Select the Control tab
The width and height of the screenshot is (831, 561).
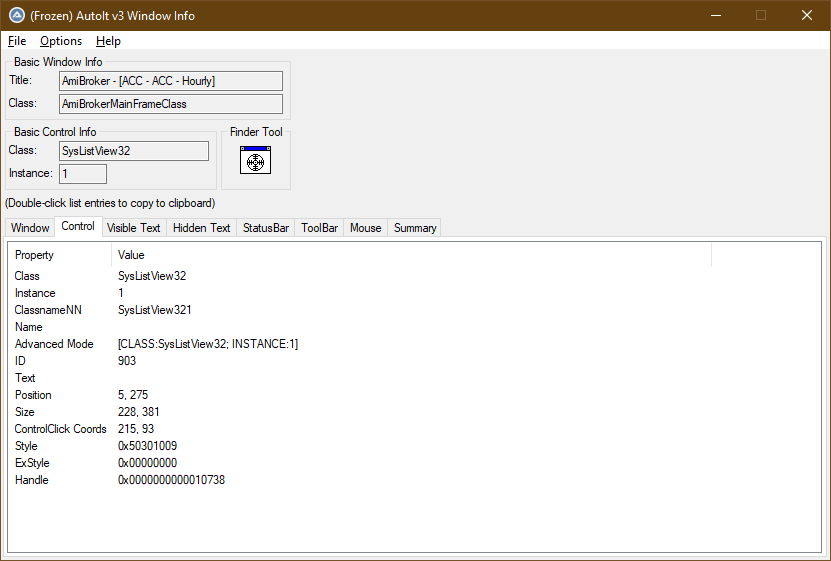(78, 226)
